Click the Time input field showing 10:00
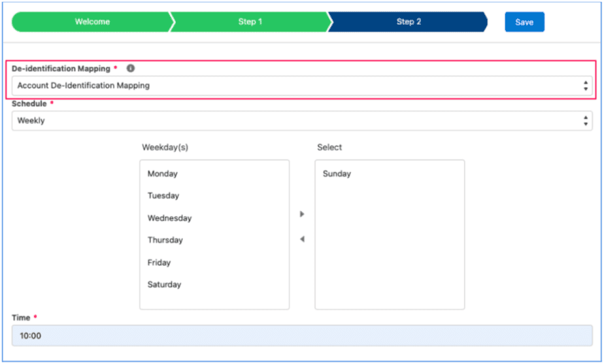The image size is (604, 364). (301, 336)
